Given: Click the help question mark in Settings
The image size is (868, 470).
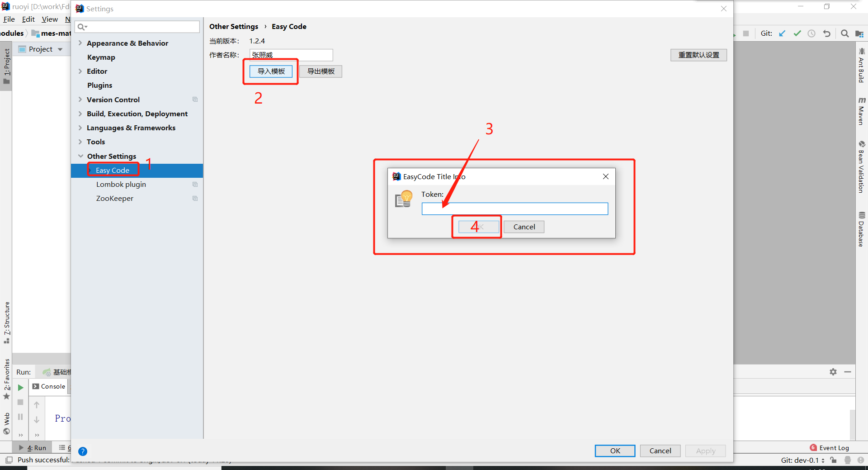Looking at the screenshot, I should point(83,451).
